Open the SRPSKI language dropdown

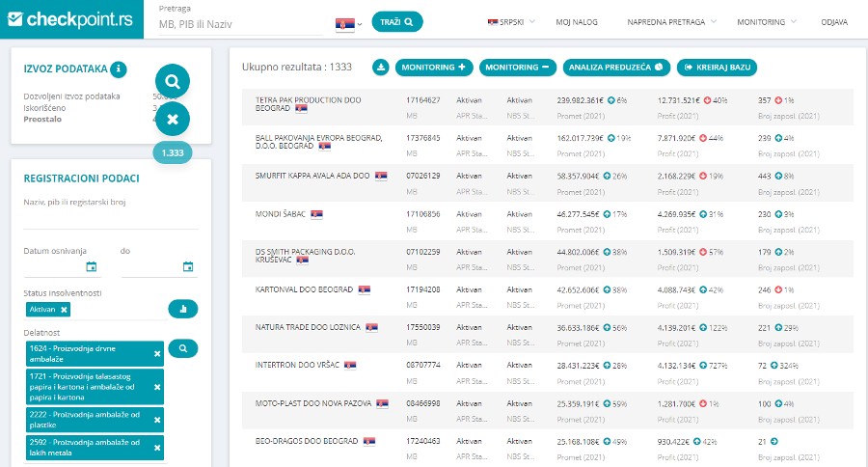511,22
